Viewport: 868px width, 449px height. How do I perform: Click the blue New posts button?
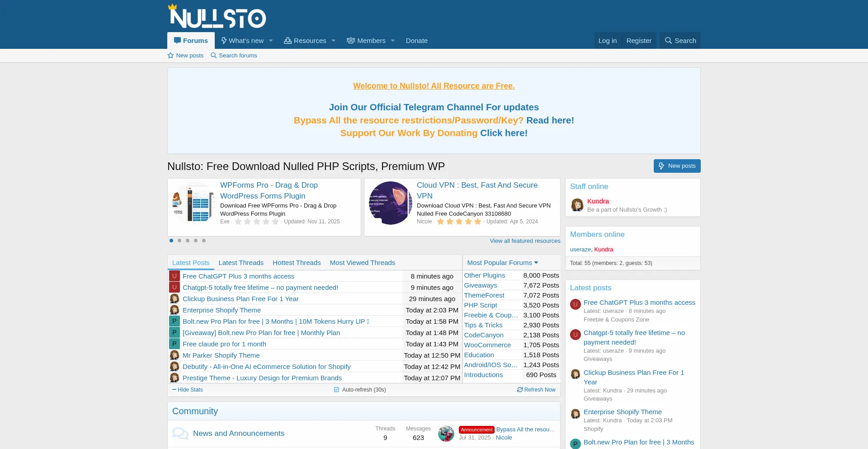pos(677,166)
